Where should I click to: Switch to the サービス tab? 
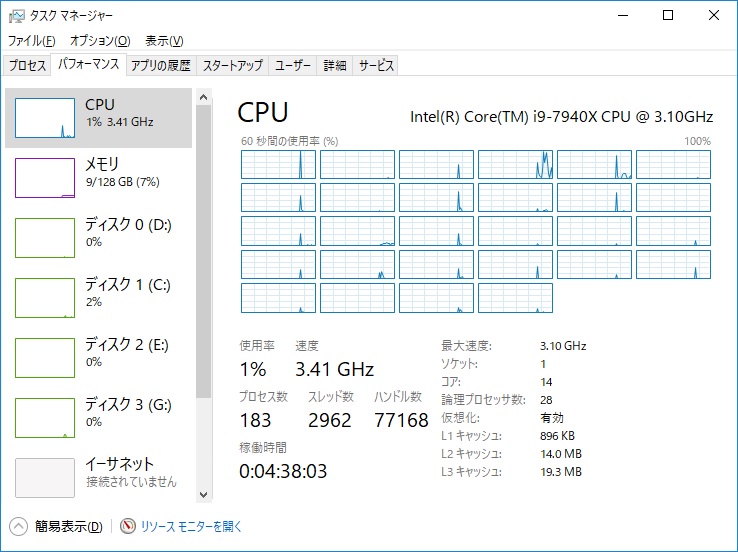pyautogui.click(x=376, y=66)
